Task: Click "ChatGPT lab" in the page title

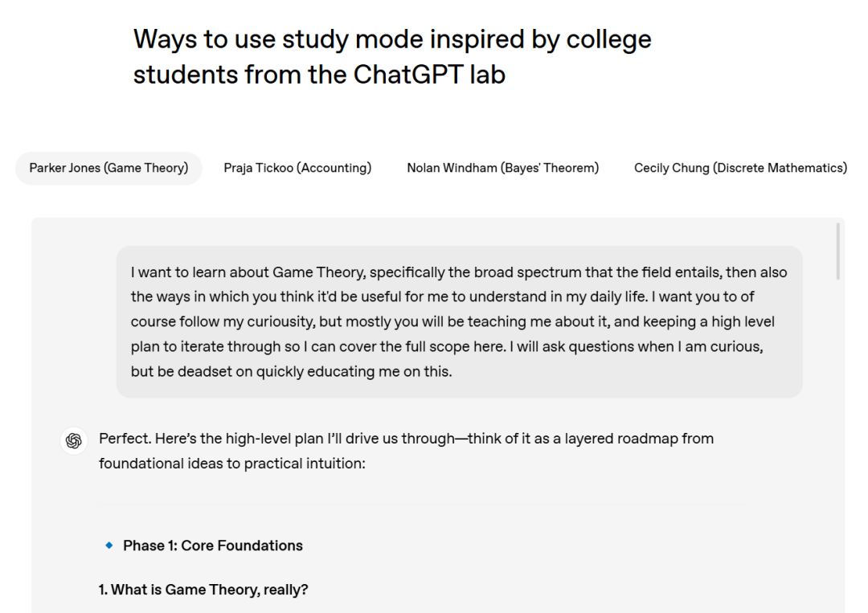Action: tap(429, 75)
